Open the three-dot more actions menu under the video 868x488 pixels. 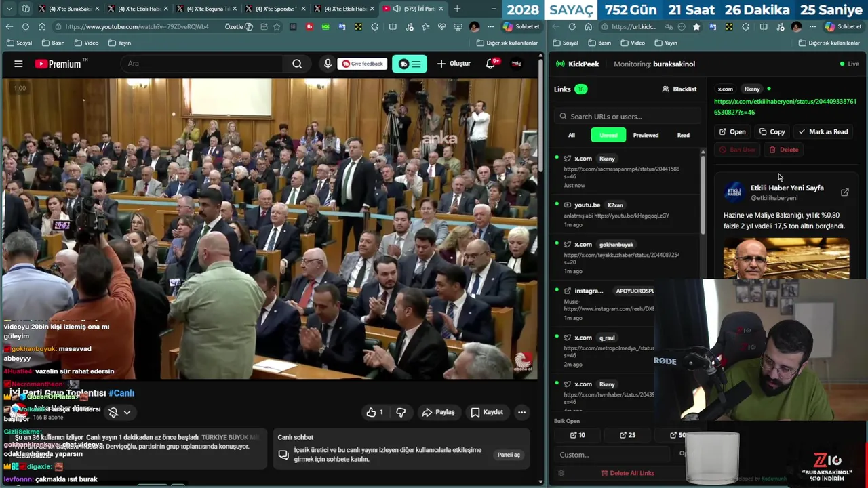[x=521, y=412]
